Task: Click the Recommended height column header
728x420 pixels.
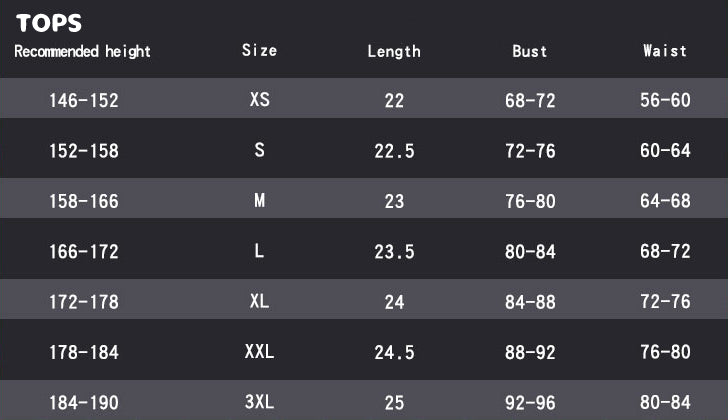Action: click(x=82, y=51)
